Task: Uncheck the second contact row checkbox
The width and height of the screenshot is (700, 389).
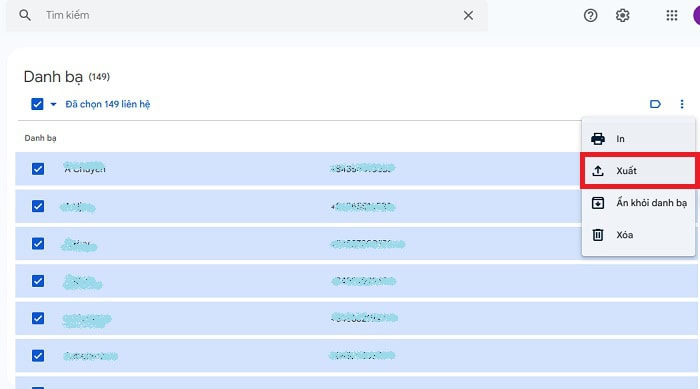Action: pyautogui.click(x=38, y=206)
